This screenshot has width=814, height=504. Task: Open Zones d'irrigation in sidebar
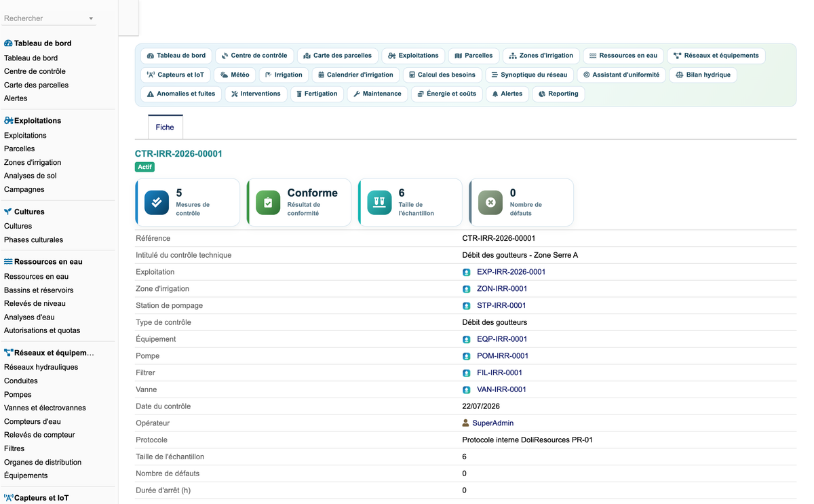33,162
